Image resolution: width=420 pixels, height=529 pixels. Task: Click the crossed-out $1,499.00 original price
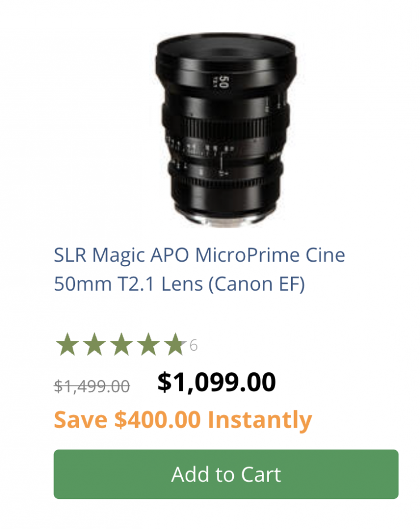(92, 387)
